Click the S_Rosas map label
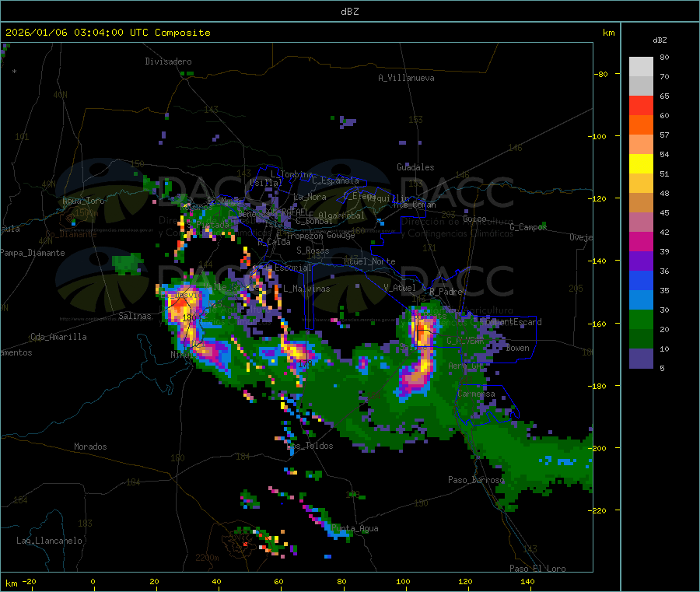The height and width of the screenshot is (592, 700). (313, 250)
